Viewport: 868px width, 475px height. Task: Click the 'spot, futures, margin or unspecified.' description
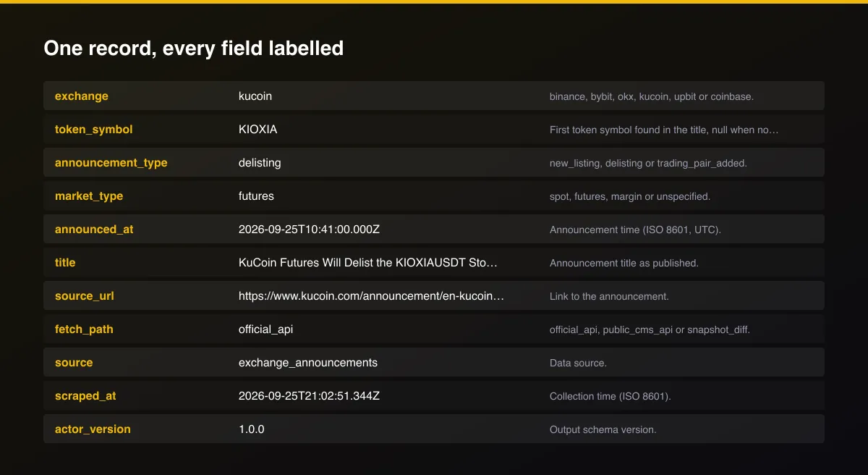tap(630, 196)
